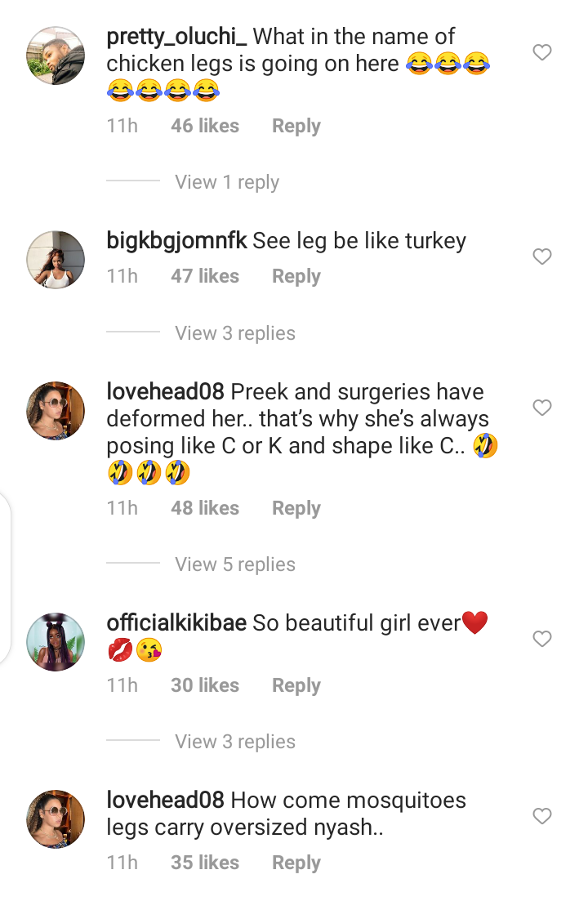
Task: Heart officialkikibae's beautiful girl comment
Action: point(541,639)
